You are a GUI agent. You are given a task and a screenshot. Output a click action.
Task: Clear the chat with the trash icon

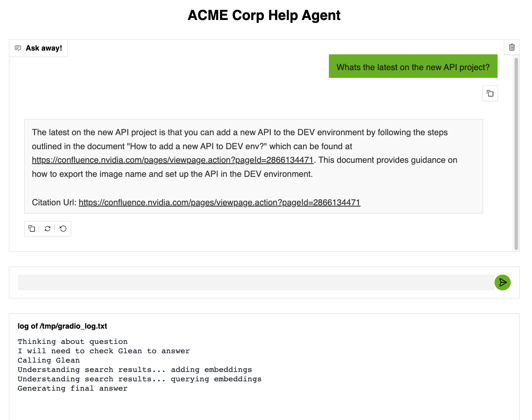(x=512, y=47)
